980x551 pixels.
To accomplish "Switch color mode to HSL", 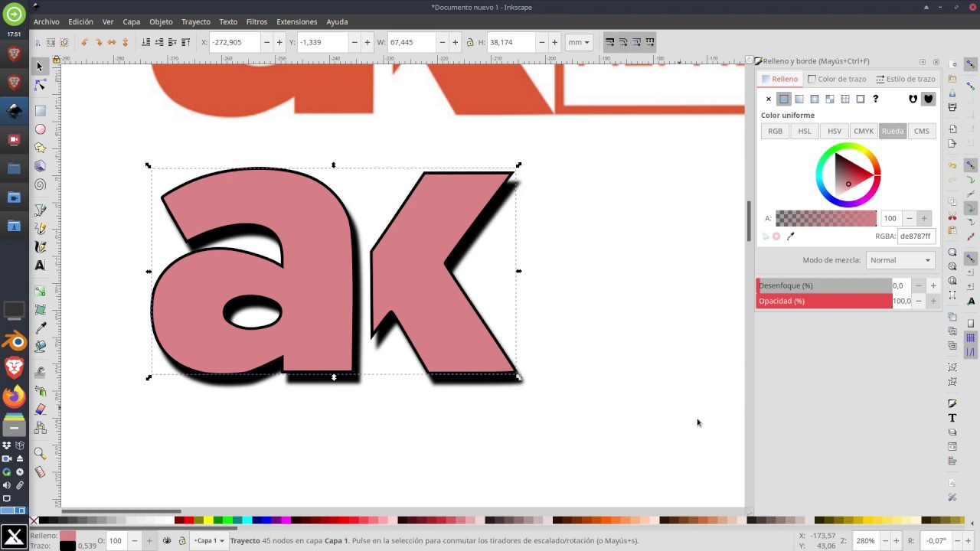I will click(x=805, y=131).
